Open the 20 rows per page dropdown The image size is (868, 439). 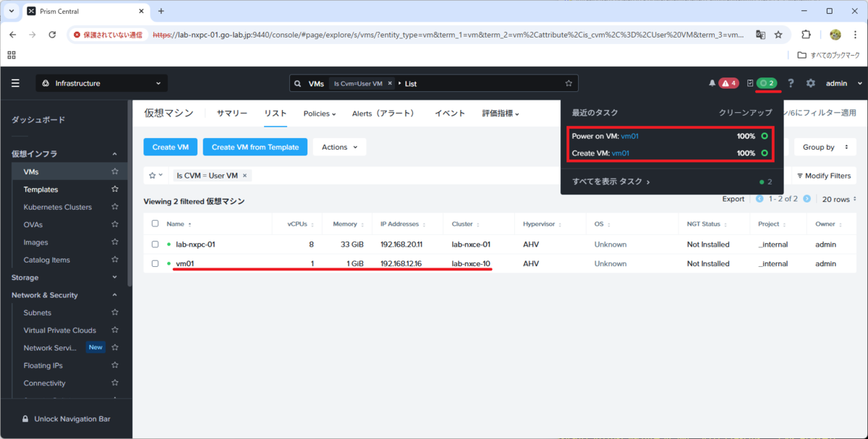(839, 199)
